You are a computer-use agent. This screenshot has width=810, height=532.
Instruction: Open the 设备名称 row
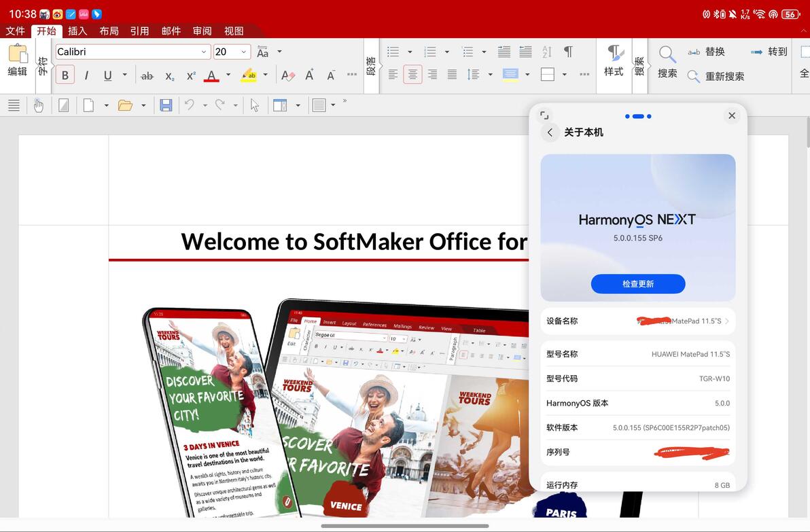click(638, 321)
